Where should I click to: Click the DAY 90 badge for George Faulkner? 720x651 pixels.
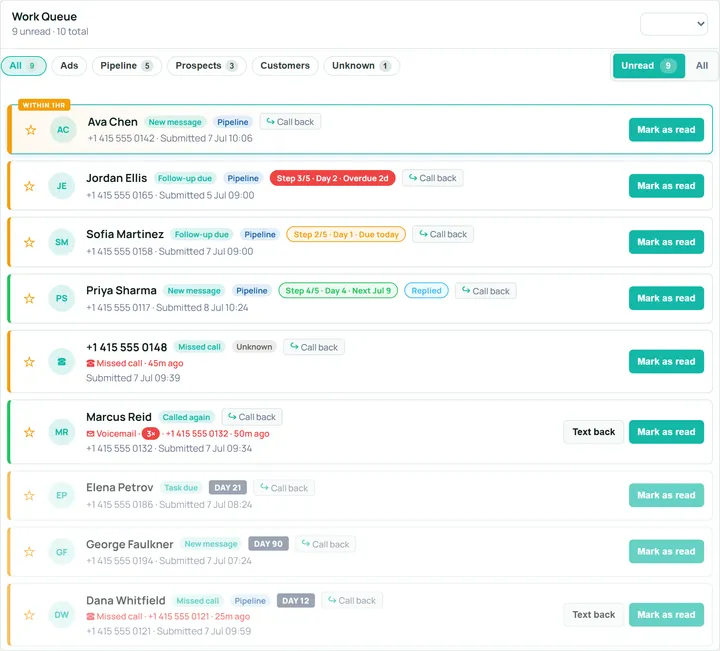268,544
